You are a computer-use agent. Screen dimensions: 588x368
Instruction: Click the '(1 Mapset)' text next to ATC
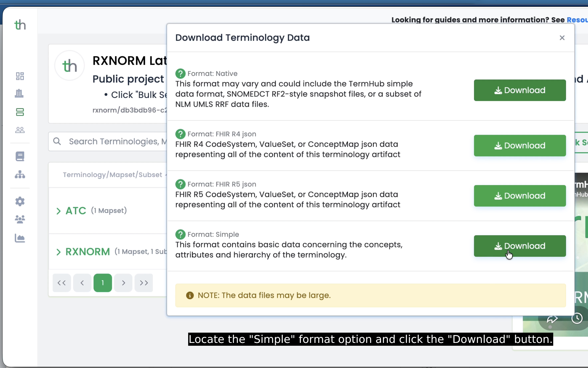point(109,210)
